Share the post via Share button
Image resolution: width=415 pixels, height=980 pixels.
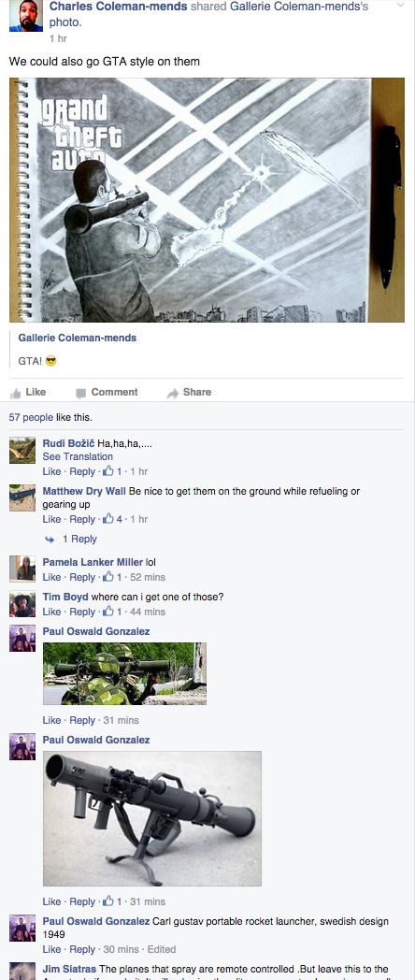(x=190, y=393)
